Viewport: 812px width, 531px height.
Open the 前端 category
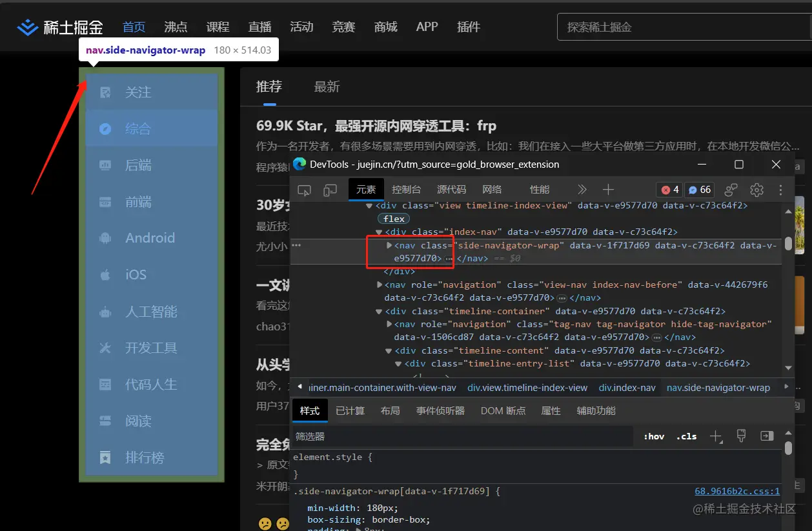pyautogui.click(x=152, y=202)
